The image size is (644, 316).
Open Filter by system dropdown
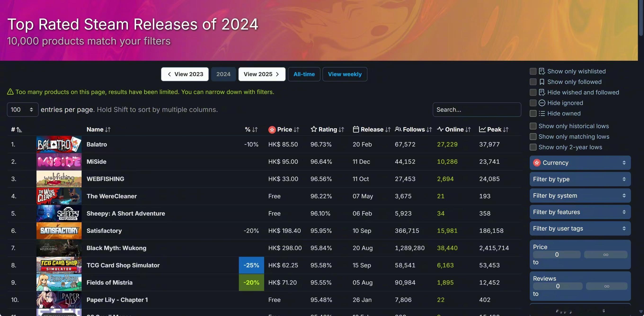pyautogui.click(x=580, y=196)
